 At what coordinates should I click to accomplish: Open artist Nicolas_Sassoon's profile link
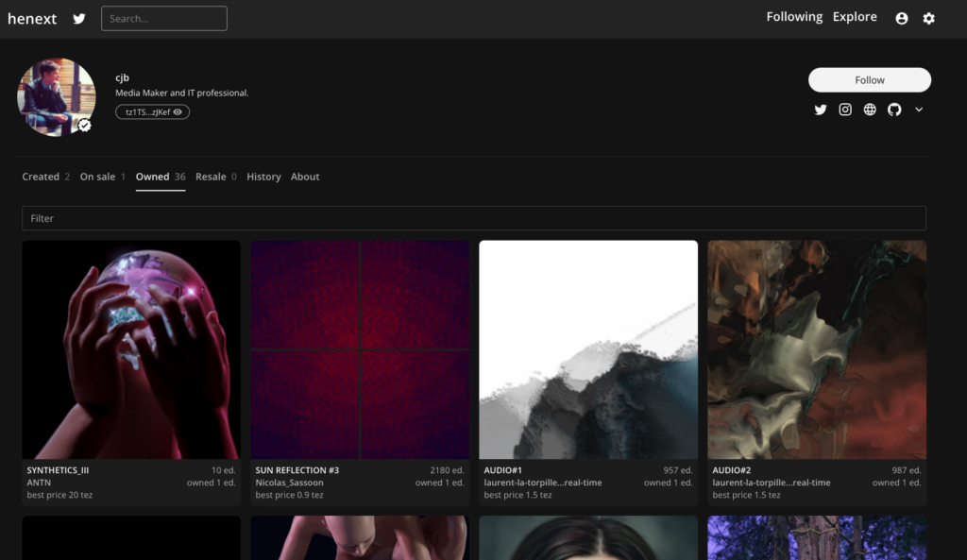289,483
